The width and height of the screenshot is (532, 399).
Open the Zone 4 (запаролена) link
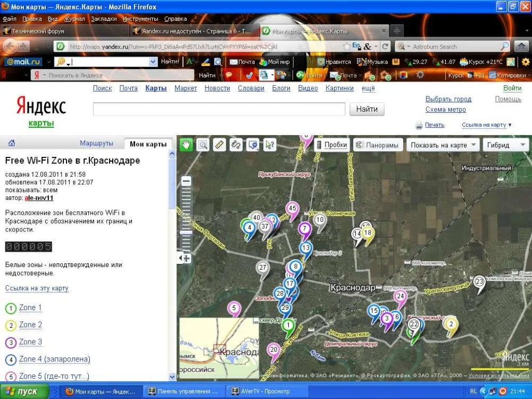[55, 359]
